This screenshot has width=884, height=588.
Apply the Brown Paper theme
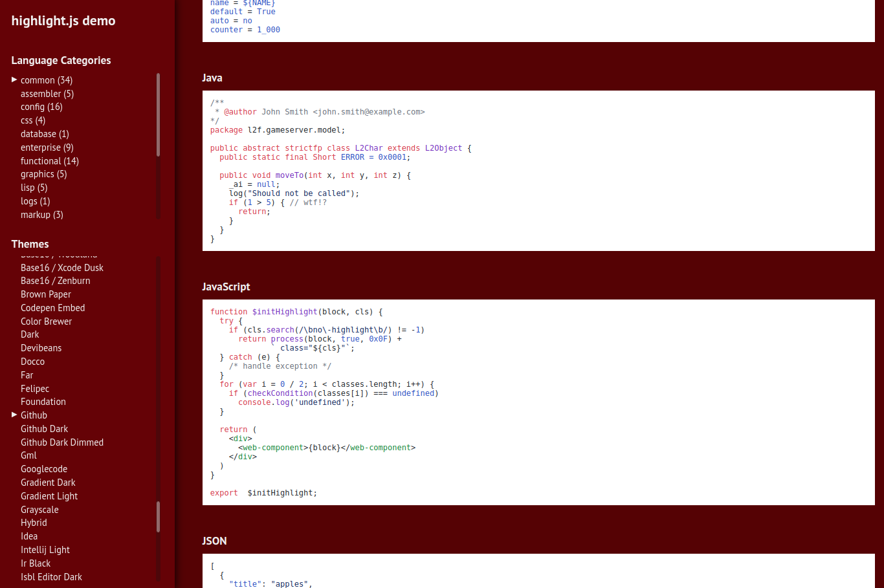pos(45,294)
